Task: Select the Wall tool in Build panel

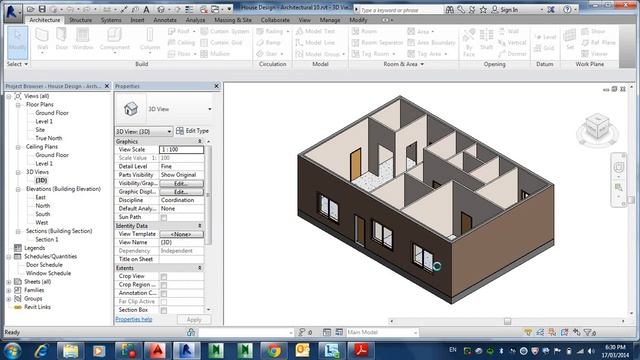Action: point(42,40)
